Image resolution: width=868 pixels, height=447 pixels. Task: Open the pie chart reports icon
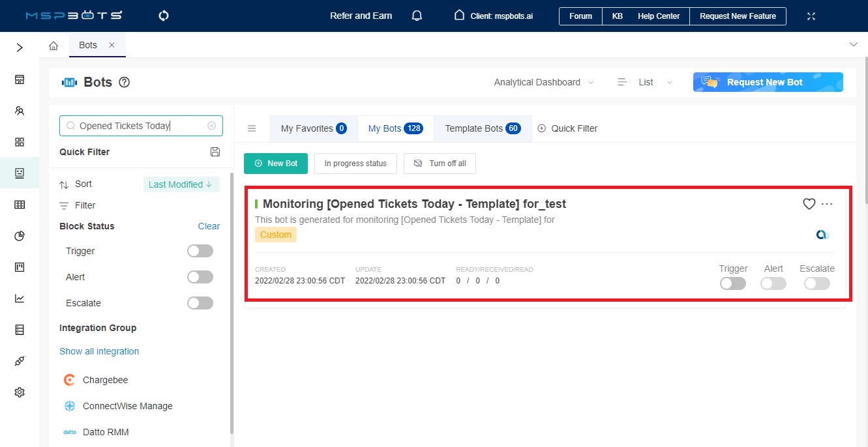point(20,236)
